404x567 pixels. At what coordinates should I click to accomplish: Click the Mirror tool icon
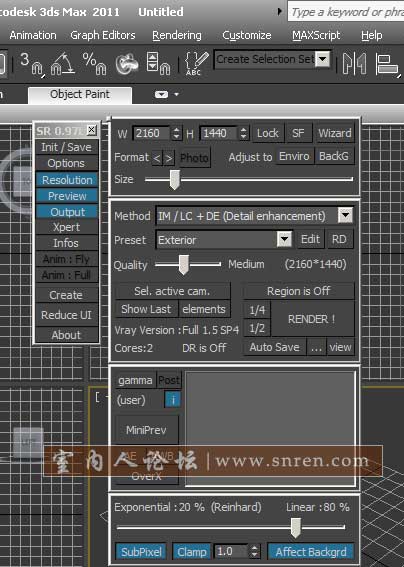click(x=354, y=63)
